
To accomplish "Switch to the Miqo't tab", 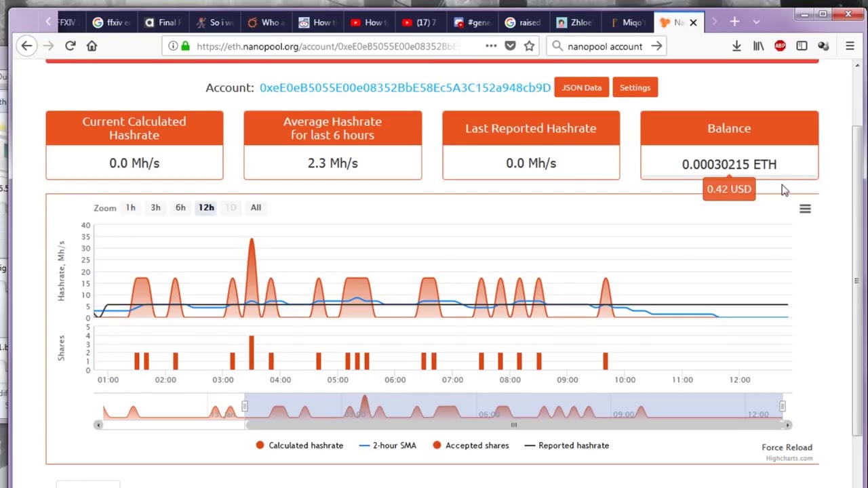I will pos(627,22).
